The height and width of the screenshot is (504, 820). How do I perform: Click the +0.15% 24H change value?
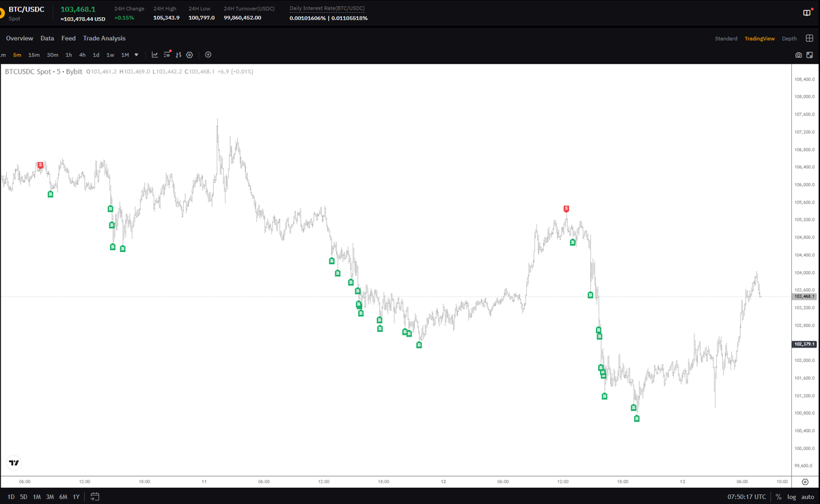[124, 18]
